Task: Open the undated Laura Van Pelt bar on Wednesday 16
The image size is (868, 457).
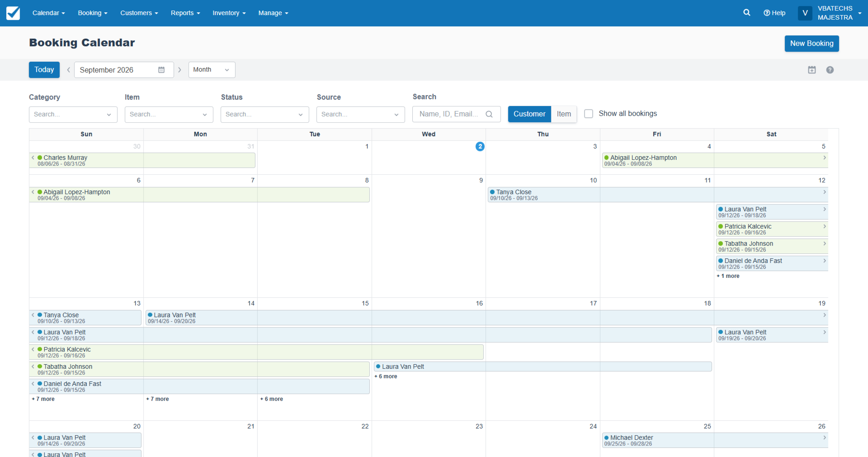Action: pos(543,367)
